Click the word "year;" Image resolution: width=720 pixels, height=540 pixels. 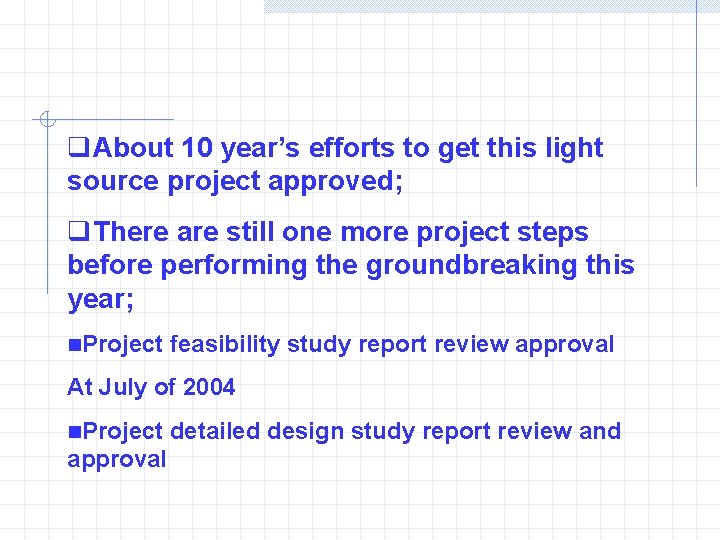(x=101, y=300)
